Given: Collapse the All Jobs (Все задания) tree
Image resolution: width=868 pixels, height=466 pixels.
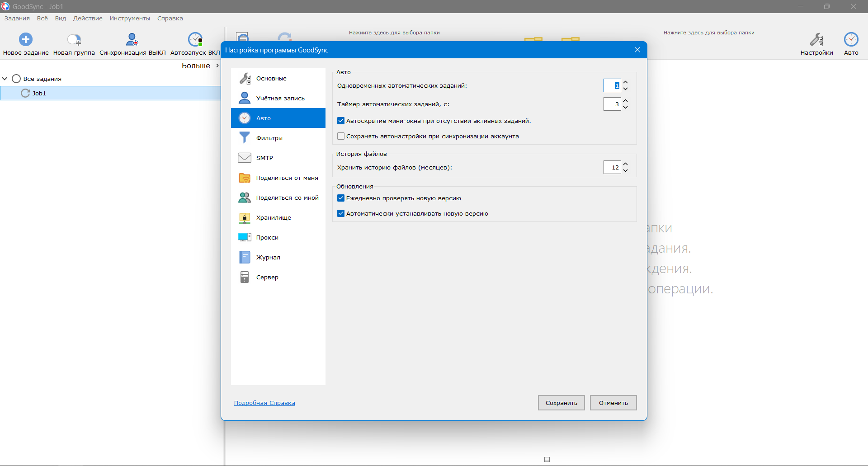Looking at the screenshot, I should pyautogui.click(x=5, y=79).
